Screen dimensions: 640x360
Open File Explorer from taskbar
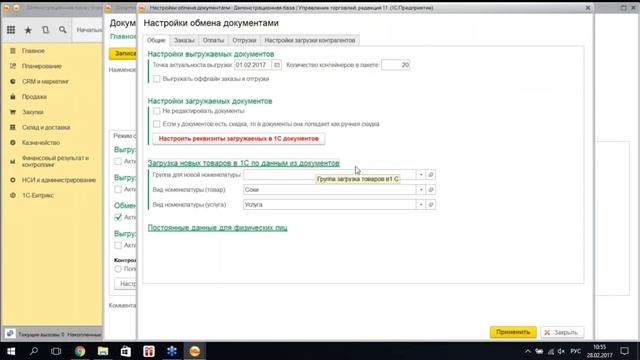click(x=103, y=351)
